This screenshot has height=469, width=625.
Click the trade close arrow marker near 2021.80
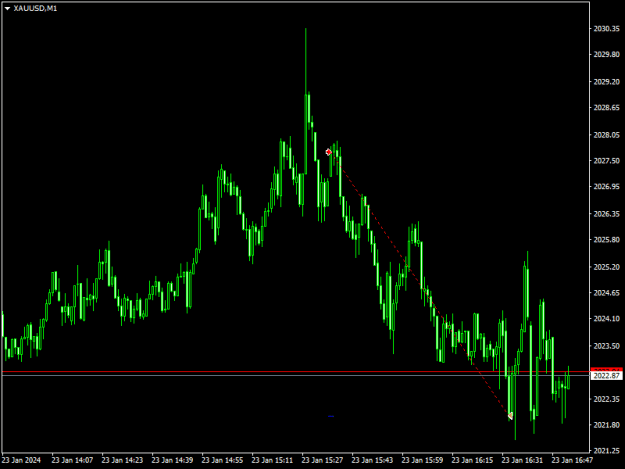coord(510,416)
